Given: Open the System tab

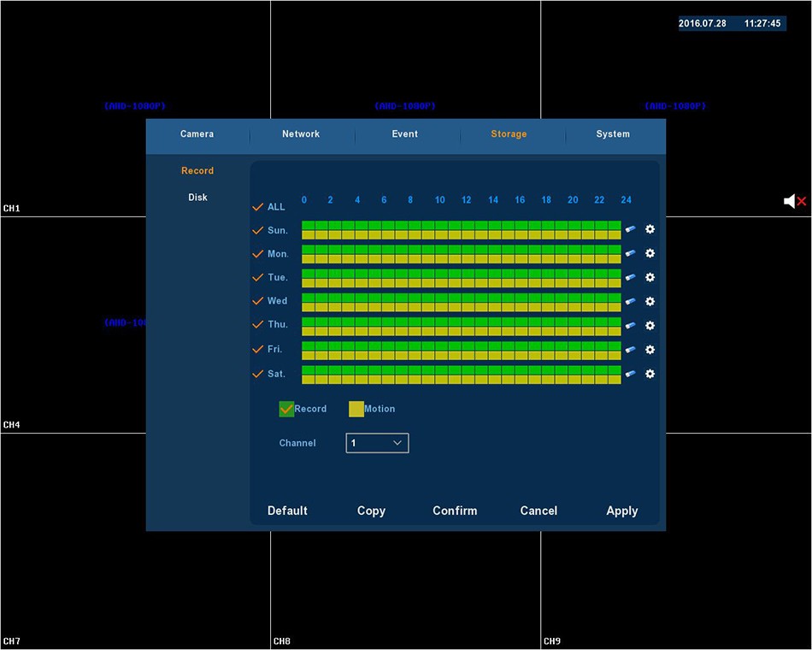Looking at the screenshot, I should click(613, 134).
